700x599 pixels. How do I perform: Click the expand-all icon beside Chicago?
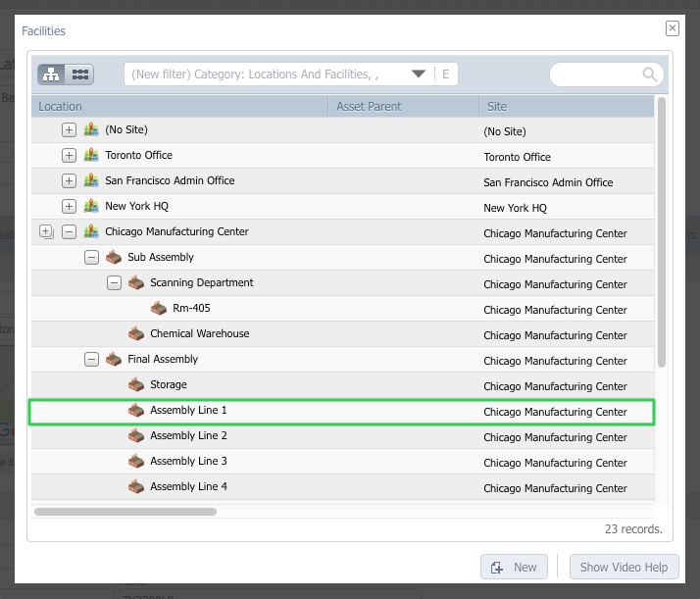(x=45, y=231)
